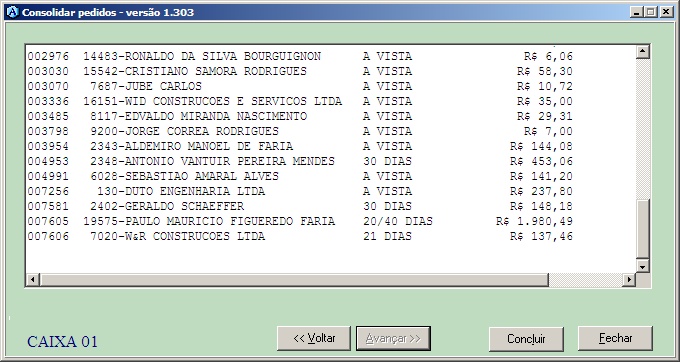This screenshot has height=362, width=680.
Task: Click the vertical scrollbar up arrow
Action: point(642,52)
